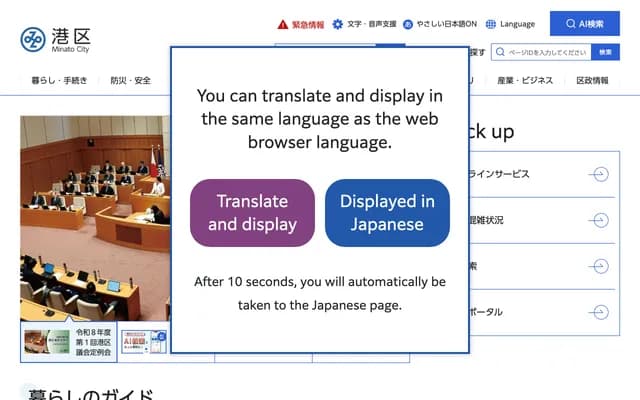
Task: Click the blue 検索 page ID search button
Action: tap(605, 52)
